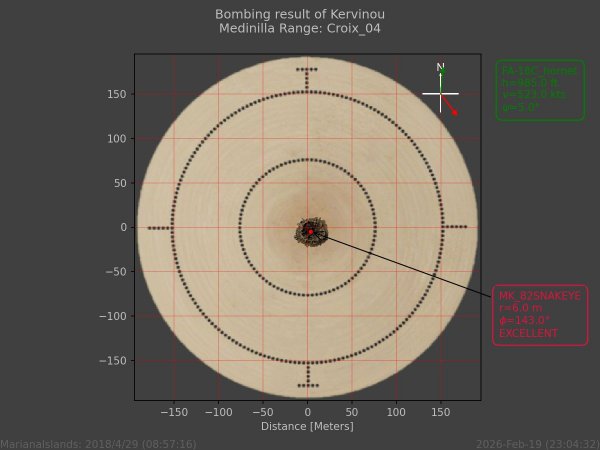The width and height of the screenshot is (600, 450).
Task: Click the 2026-Feb-19 timestamp at bottom right
Action: (x=537, y=443)
